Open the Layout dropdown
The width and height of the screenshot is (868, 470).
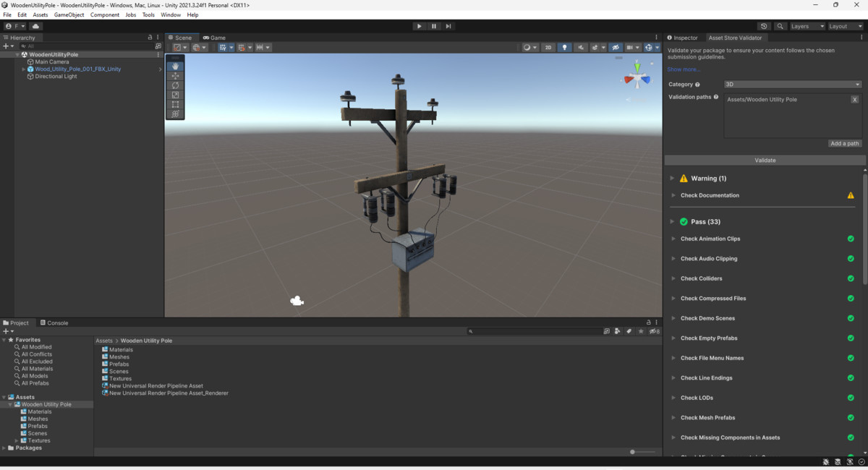[x=846, y=26]
